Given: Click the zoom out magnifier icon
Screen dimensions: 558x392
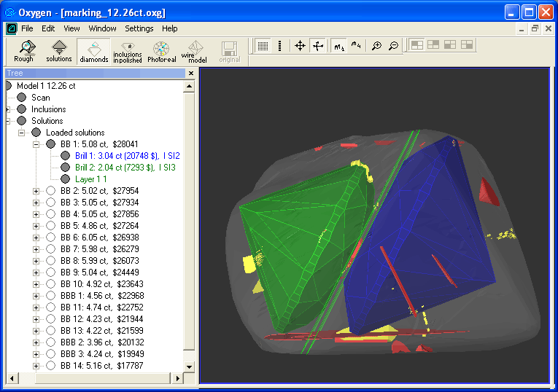Looking at the screenshot, I should tap(394, 46).
